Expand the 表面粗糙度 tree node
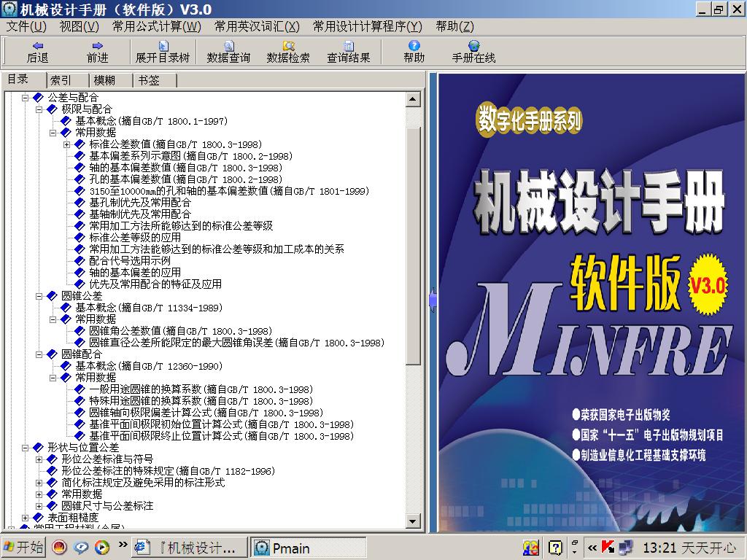Viewport: 747px width, 560px height. (26, 518)
